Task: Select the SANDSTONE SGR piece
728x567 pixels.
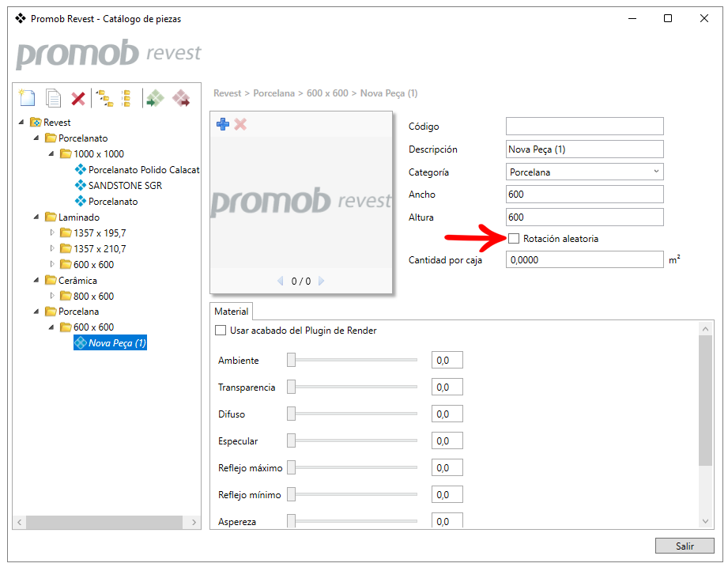Action: click(x=119, y=186)
